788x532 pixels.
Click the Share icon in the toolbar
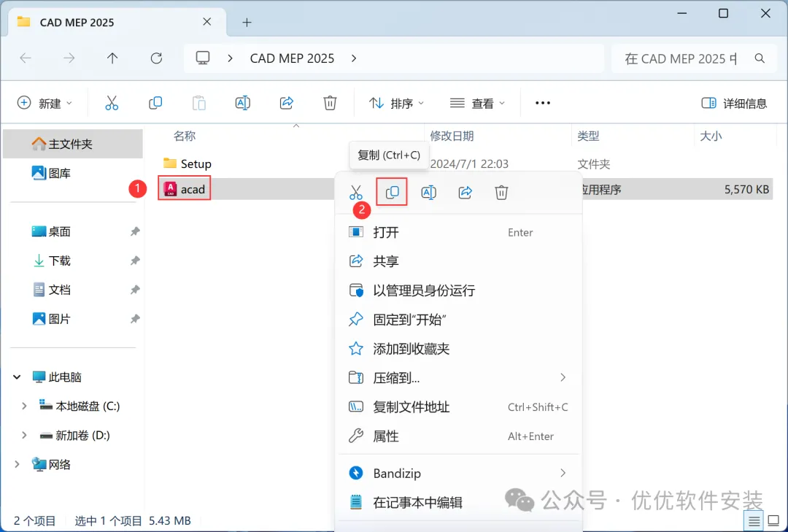(287, 103)
